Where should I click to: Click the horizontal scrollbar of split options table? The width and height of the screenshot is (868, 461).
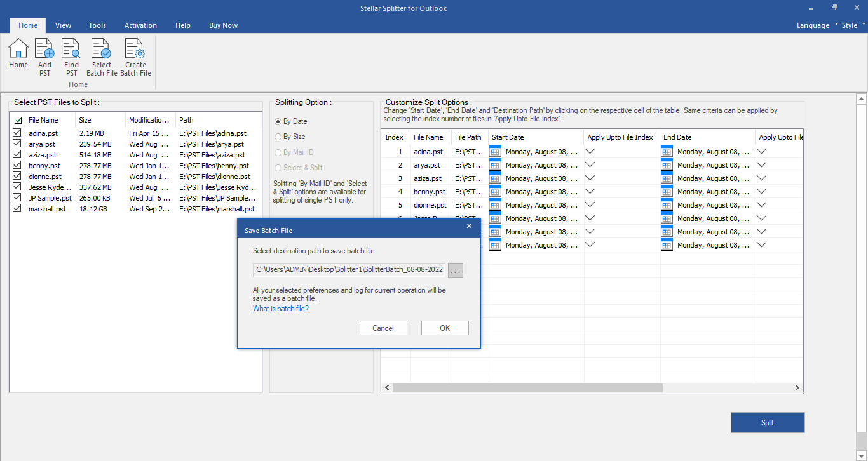(x=527, y=387)
